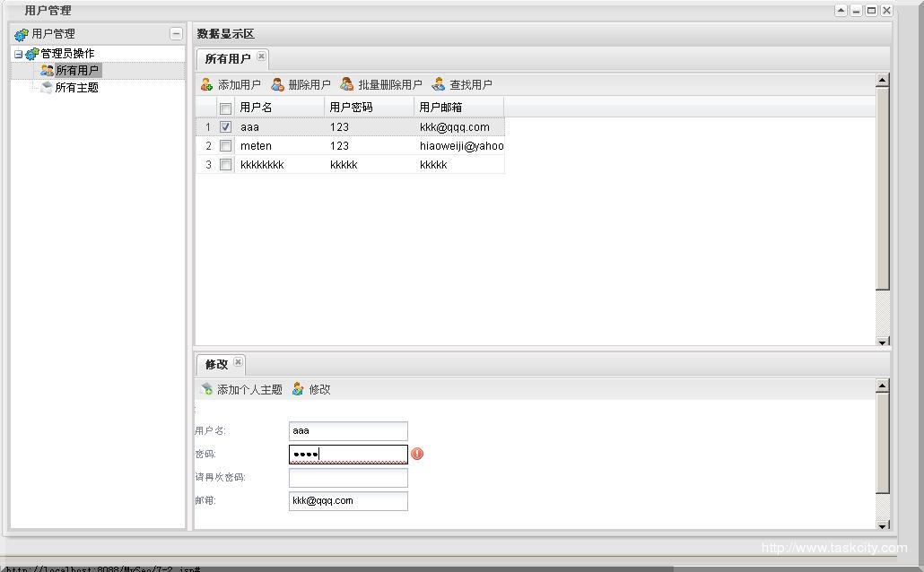This screenshot has width=924, height=572.
Task: Click the 查找用户 (find user) icon
Action: pos(438,85)
